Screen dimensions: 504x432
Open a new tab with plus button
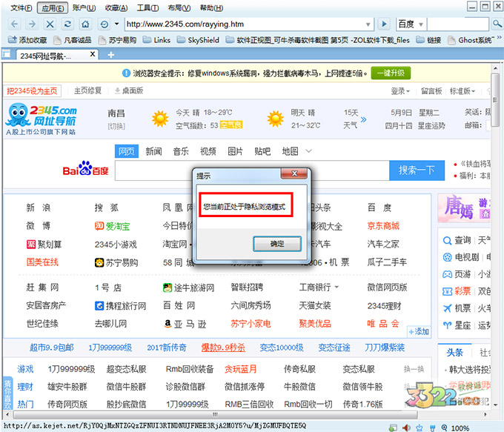pos(111,55)
